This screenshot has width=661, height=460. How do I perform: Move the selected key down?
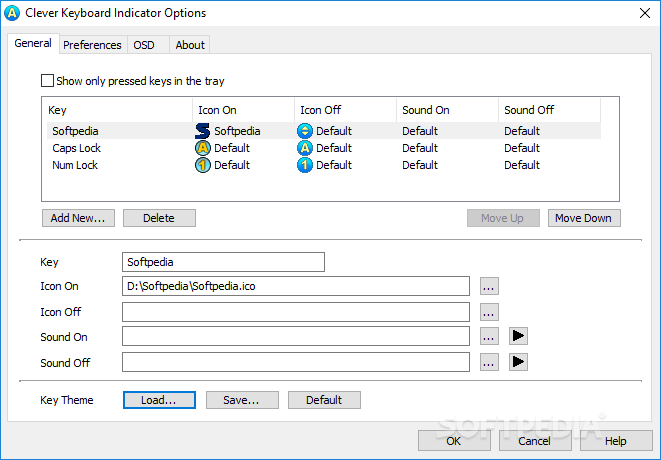pyautogui.click(x=584, y=218)
